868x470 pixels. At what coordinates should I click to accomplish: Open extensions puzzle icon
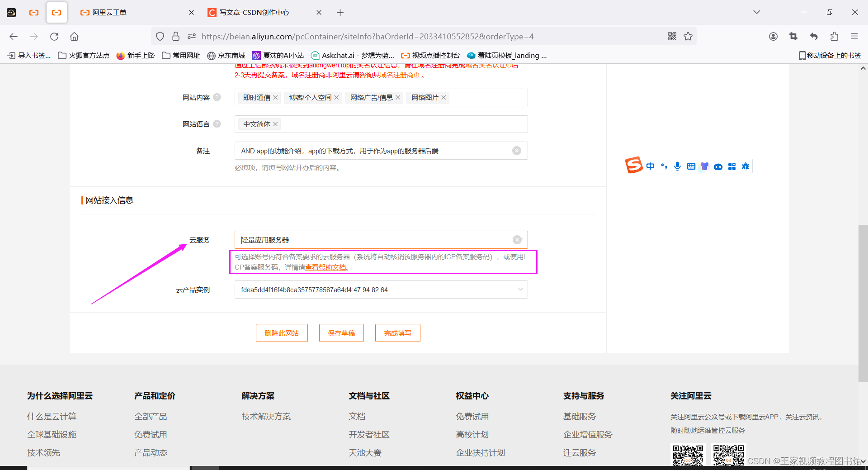point(834,37)
